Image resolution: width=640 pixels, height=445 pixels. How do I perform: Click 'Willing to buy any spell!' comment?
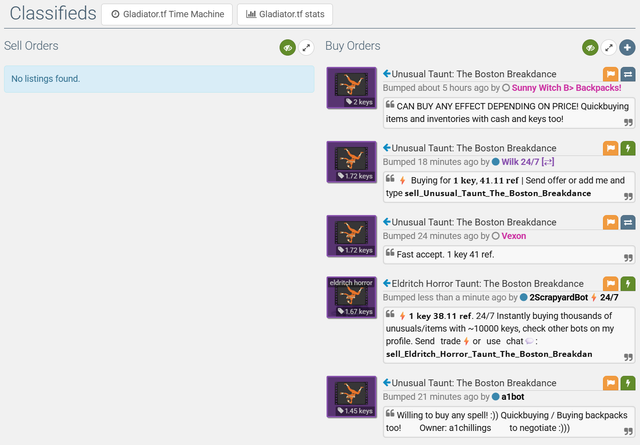tap(509, 421)
